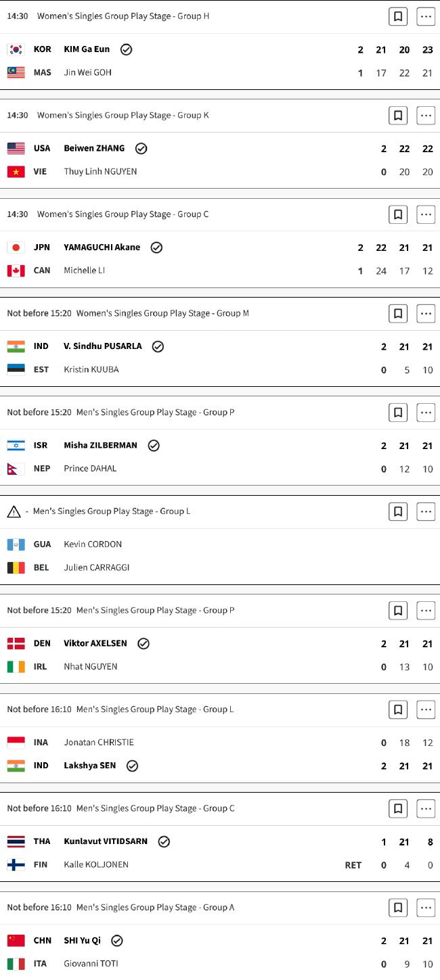Bookmark the Cordon vs Carraggi Group L match

(398, 512)
